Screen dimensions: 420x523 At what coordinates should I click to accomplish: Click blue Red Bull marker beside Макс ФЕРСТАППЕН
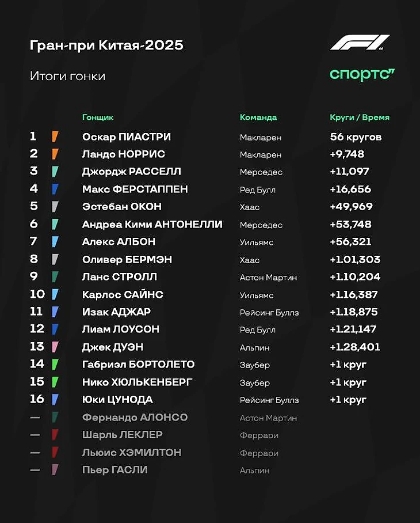point(55,189)
